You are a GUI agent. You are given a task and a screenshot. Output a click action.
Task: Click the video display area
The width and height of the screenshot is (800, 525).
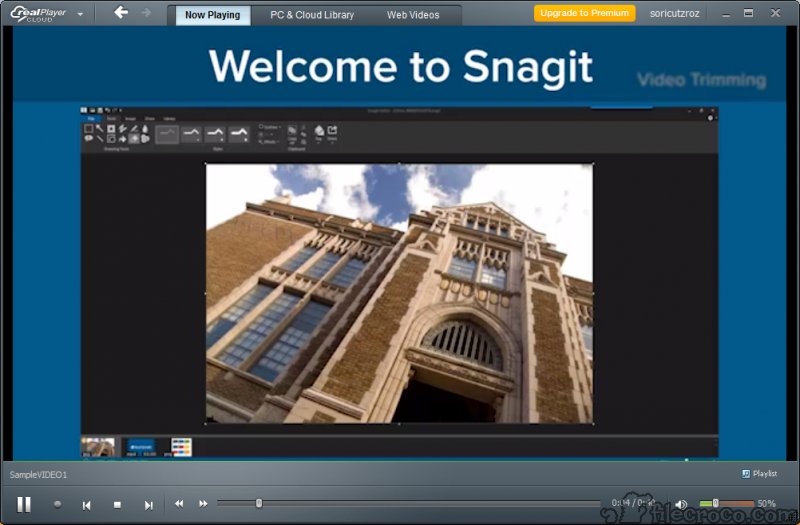[x=399, y=243]
